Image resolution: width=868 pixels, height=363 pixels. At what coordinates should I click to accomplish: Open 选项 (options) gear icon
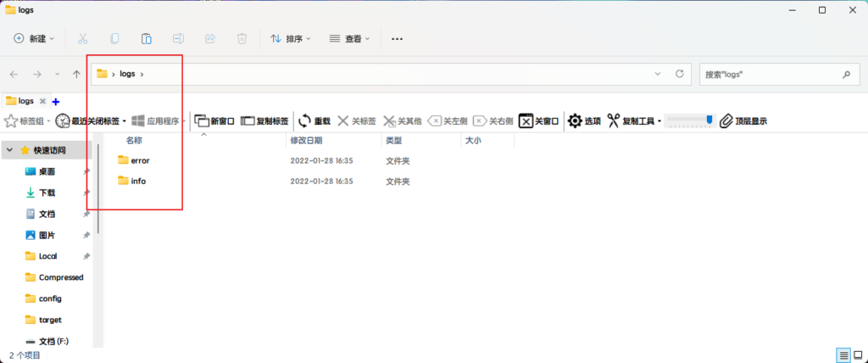point(575,121)
